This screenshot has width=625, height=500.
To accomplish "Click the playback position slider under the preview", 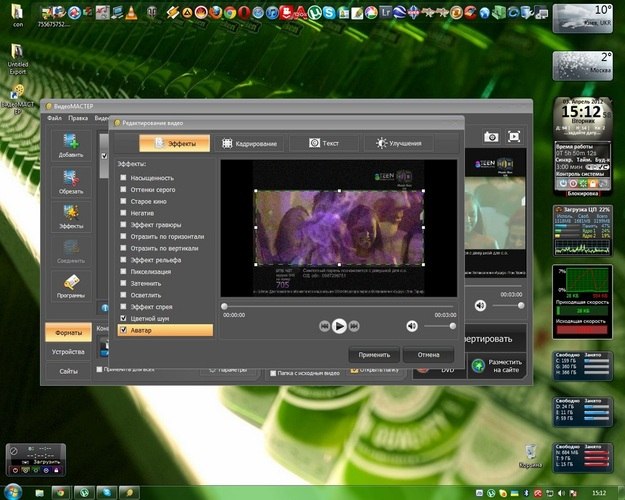I will tap(338, 306).
